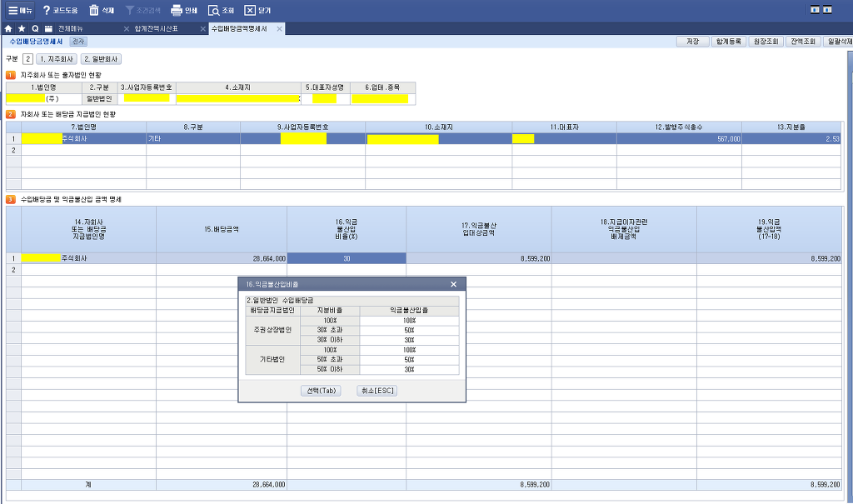The height and width of the screenshot is (504, 853).
Task: Select the 50% 이하 row in popup
Action: pos(330,370)
